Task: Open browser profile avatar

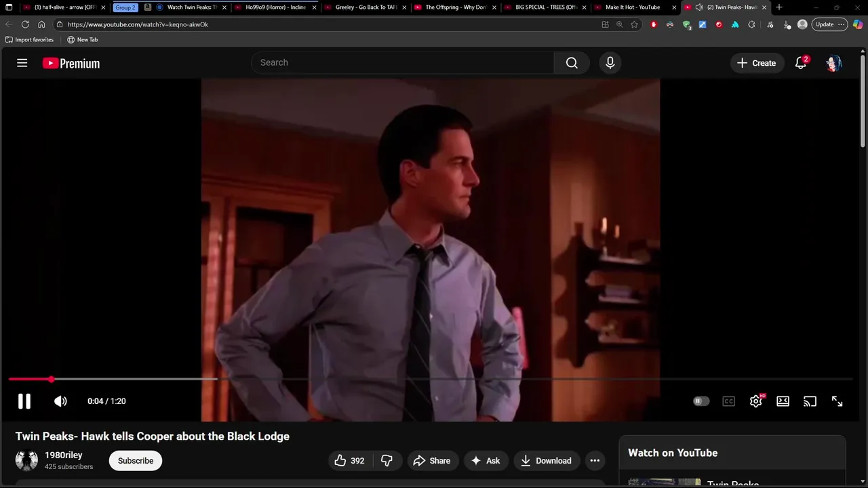Action: click(x=802, y=24)
